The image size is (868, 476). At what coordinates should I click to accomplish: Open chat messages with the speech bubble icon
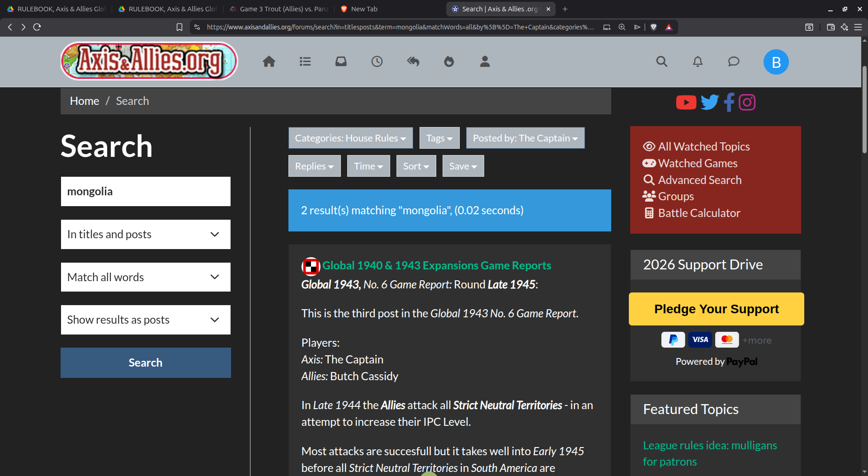[x=733, y=61]
